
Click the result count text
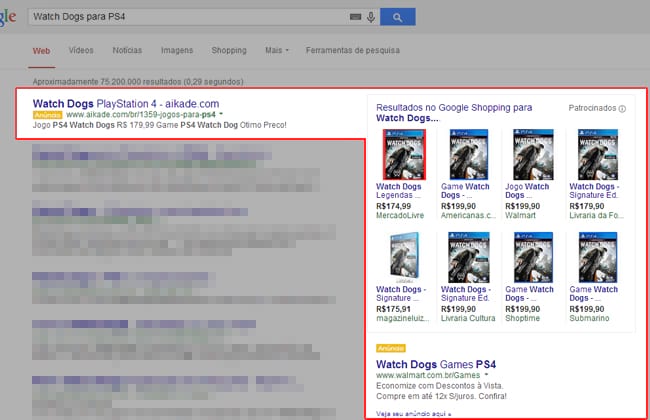138,82
